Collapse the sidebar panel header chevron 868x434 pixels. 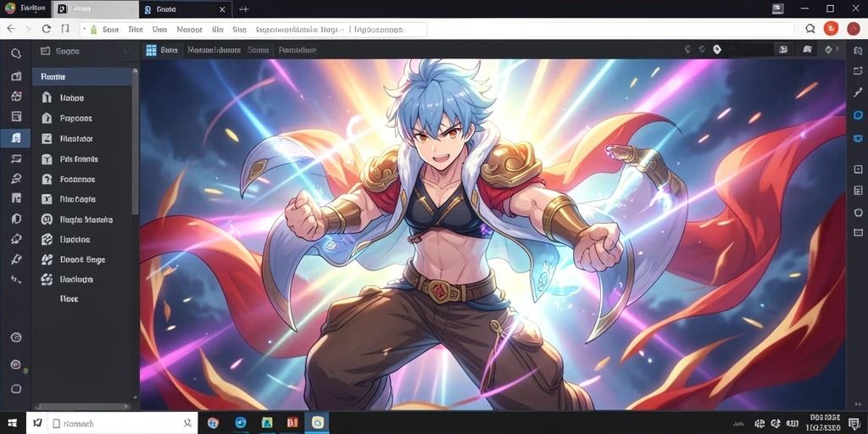tap(126, 51)
